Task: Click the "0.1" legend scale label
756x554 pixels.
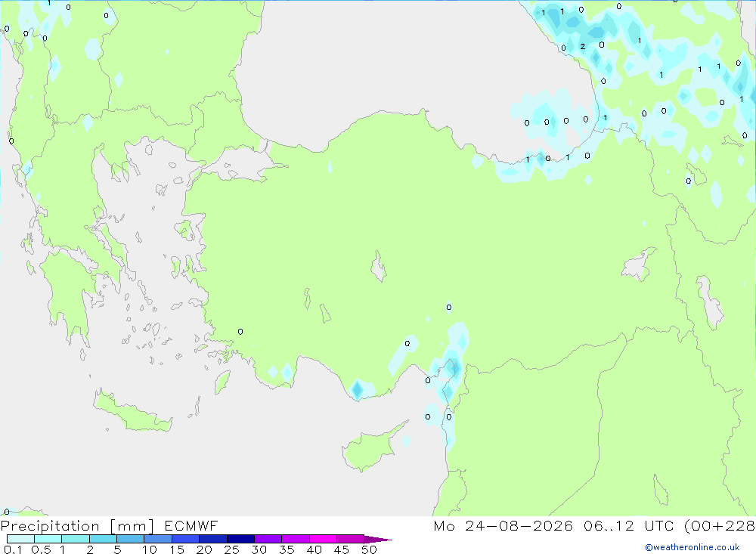Action: point(13,549)
